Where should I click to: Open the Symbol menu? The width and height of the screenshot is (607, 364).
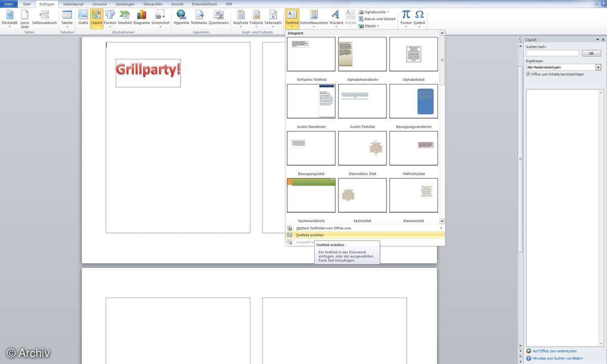(419, 18)
